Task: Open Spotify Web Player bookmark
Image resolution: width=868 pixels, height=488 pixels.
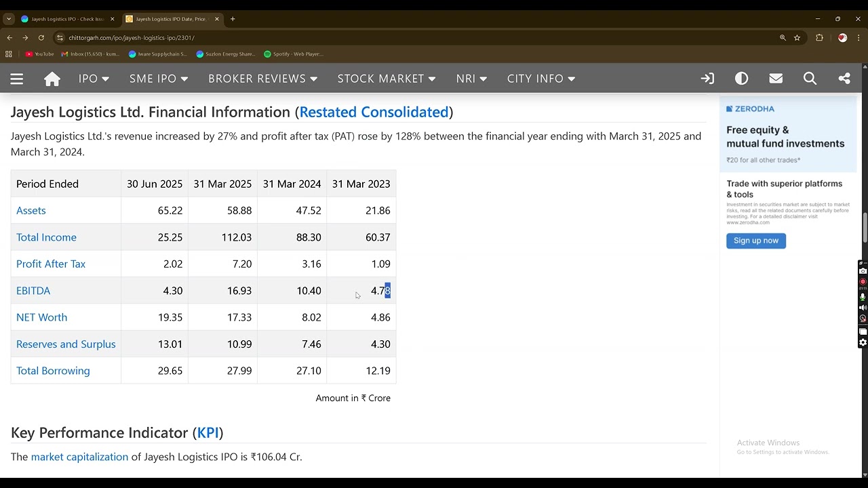Action: 294,54
